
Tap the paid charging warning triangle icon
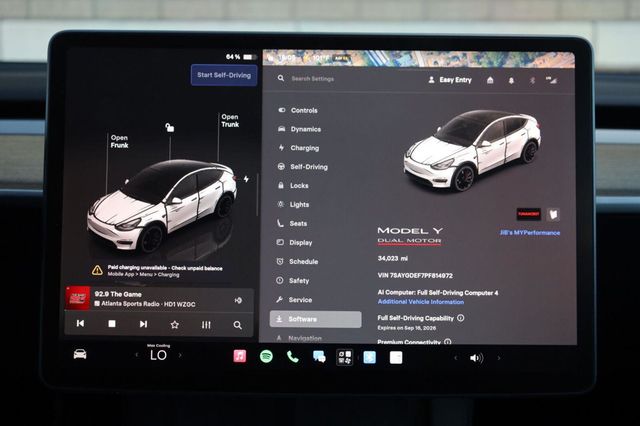(x=97, y=270)
